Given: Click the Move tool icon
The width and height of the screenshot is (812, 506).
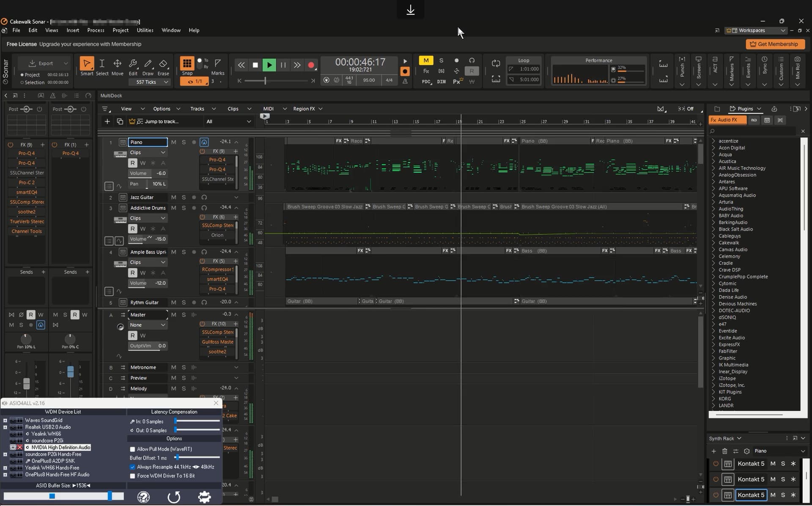Looking at the screenshot, I should click(117, 64).
